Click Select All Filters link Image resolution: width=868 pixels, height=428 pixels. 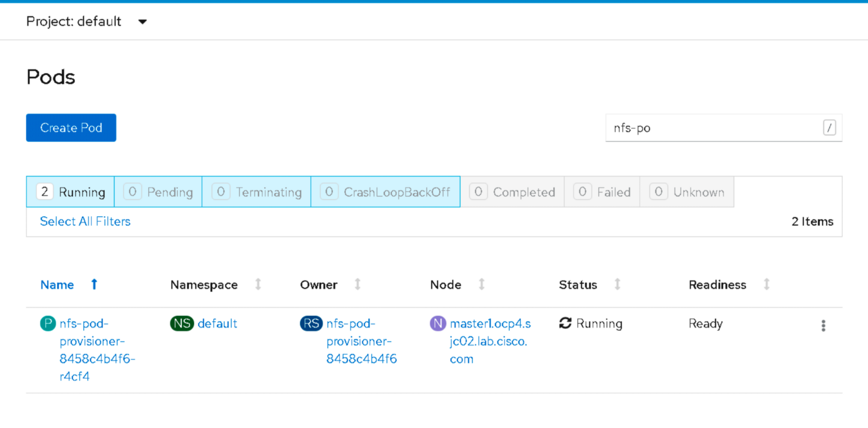pos(85,221)
